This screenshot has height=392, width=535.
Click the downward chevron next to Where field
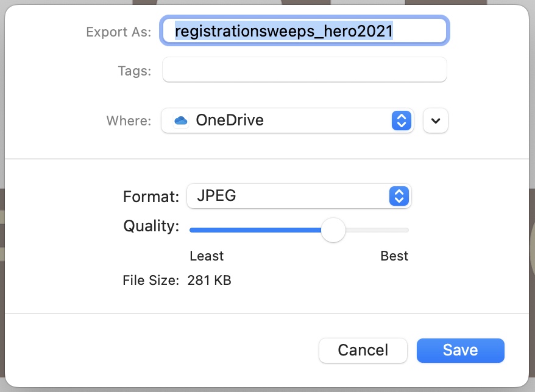coord(436,120)
